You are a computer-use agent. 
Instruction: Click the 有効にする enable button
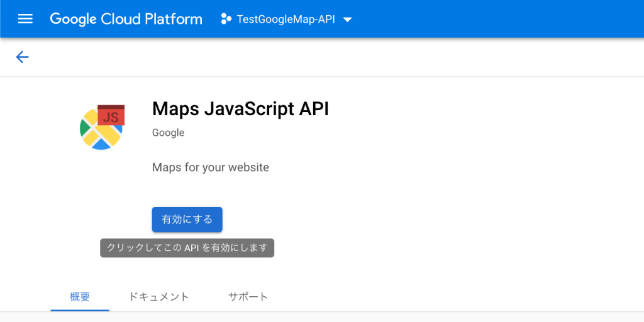point(187,219)
